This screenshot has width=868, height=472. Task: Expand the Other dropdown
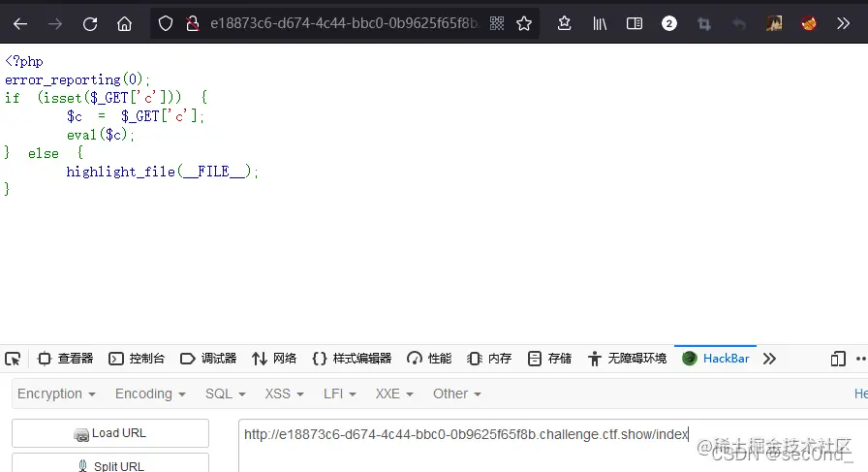click(x=456, y=393)
